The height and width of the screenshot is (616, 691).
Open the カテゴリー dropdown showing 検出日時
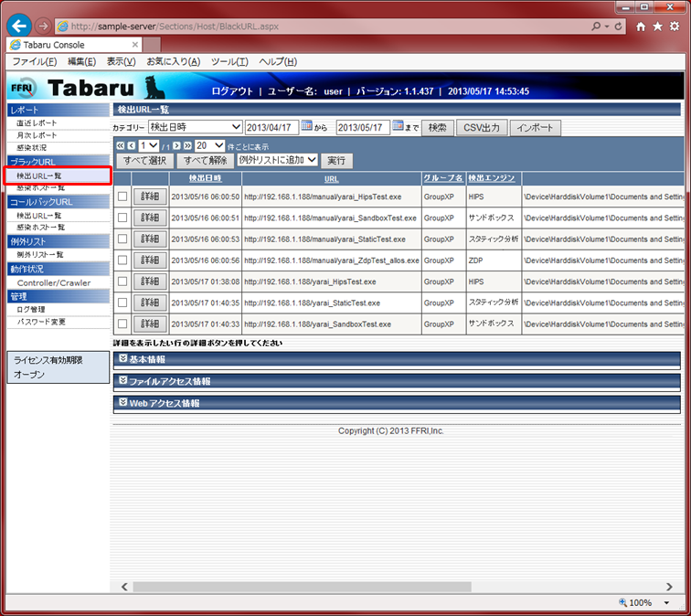196,127
